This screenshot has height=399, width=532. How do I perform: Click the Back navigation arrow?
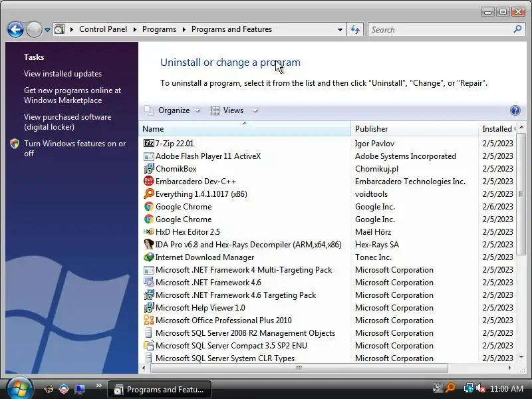pyautogui.click(x=15, y=29)
